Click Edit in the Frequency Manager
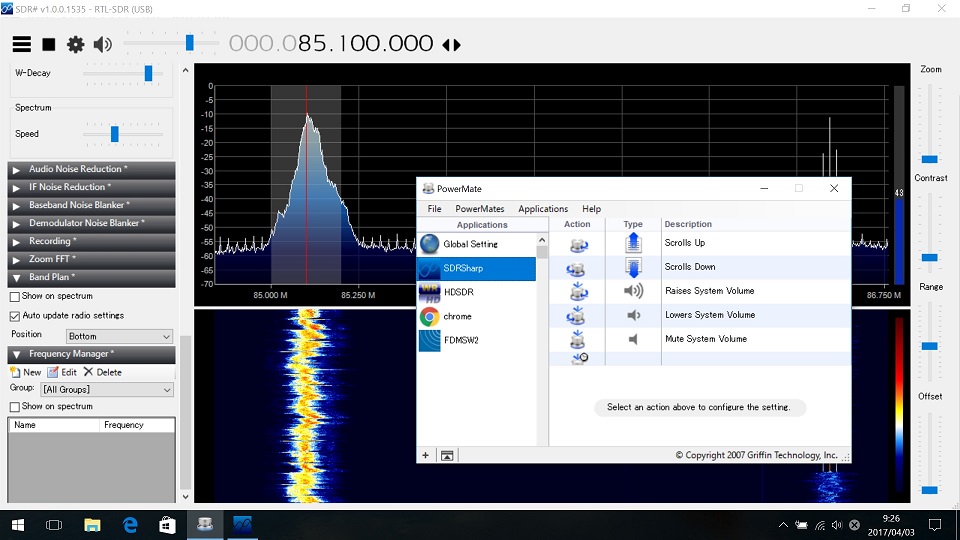Screen dimensions: 960x540 (62, 372)
